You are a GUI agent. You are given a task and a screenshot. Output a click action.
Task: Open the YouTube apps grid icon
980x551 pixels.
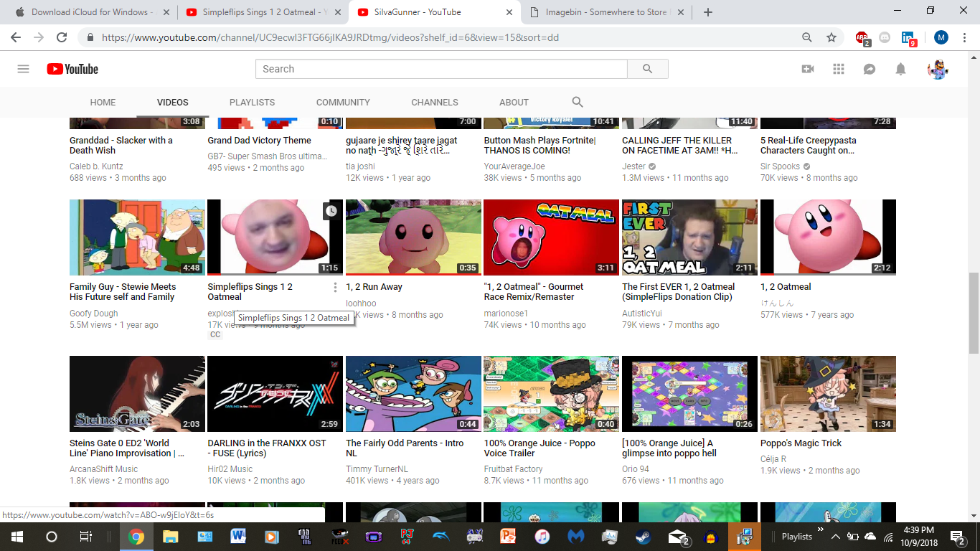[x=839, y=69]
